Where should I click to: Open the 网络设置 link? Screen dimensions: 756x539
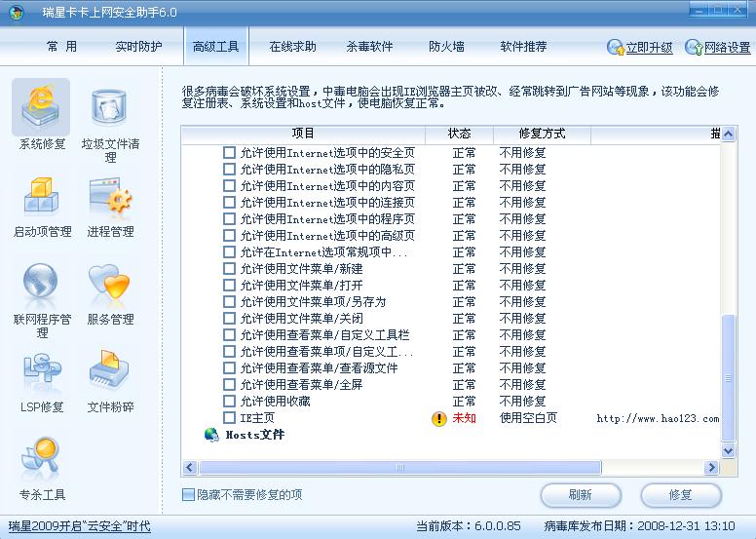point(727,48)
